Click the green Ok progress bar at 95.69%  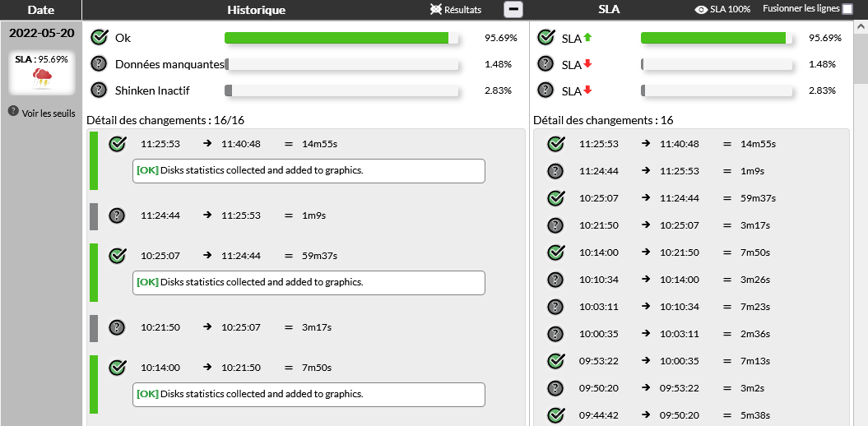[337, 38]
